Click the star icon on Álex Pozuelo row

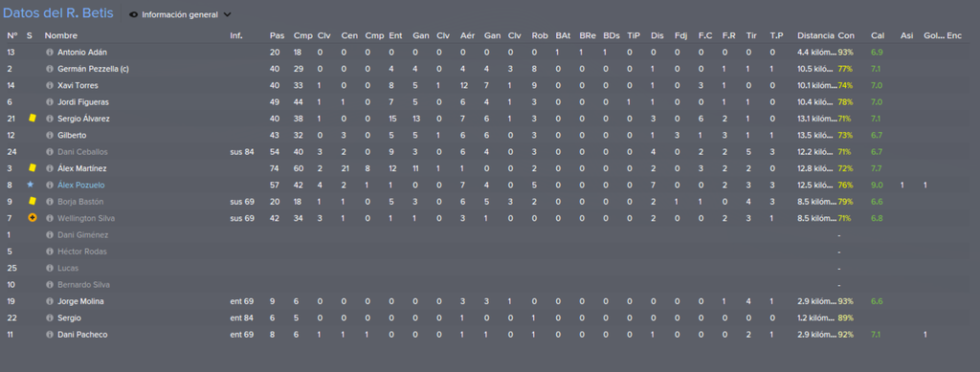point(30,185)
